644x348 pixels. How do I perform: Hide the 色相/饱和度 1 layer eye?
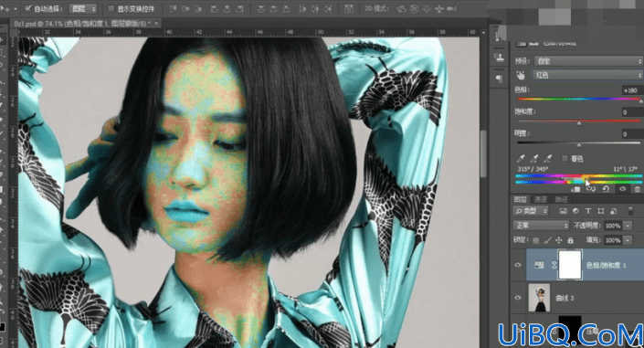[518, 265]
